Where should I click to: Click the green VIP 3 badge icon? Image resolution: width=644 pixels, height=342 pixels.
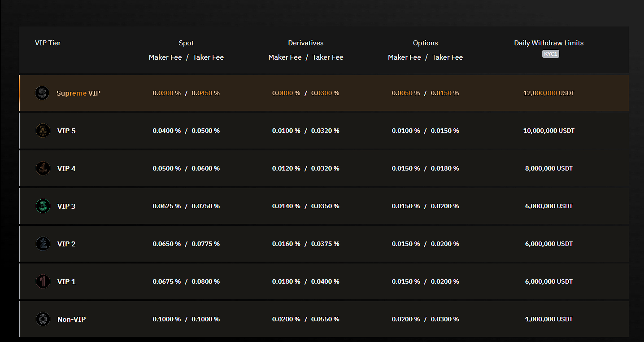tap(43, 206)
